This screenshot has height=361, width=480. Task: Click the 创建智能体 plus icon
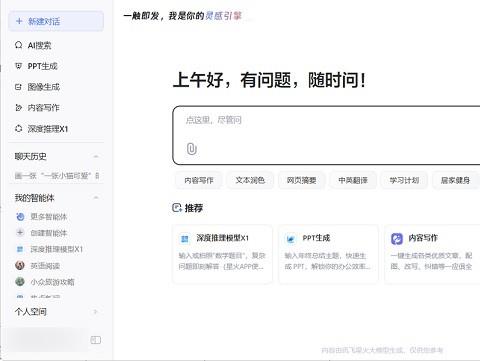(20, 232)
